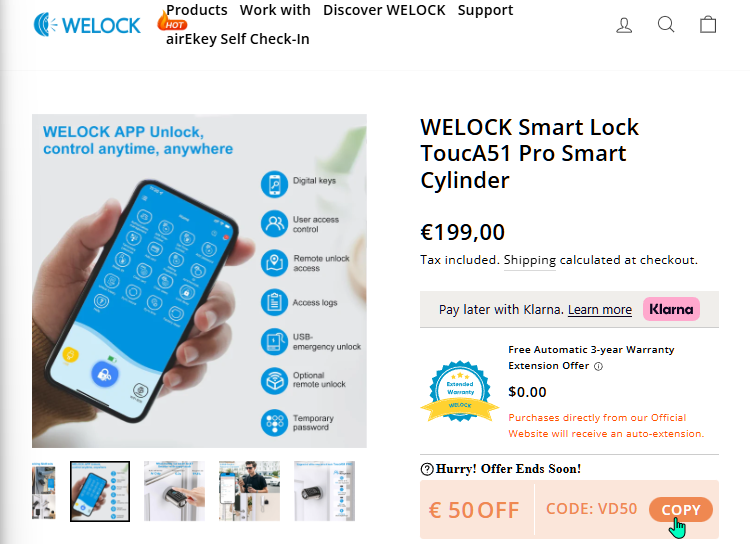Viewport: 750px width, 544px height.
Task: Open the Work with menu
Action: pos(275,10)
